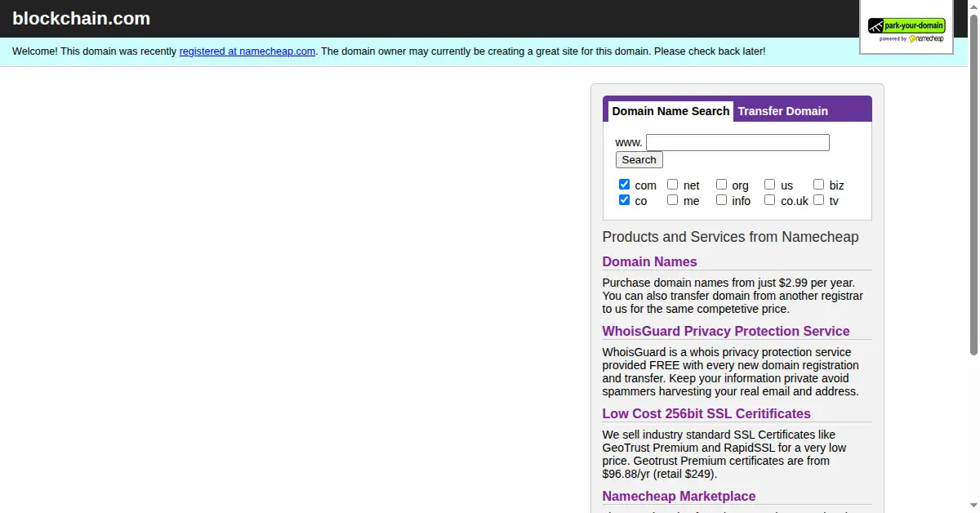This screenshot has height=513, width=980.
Task: Click the blockchain.com page title
Action: 82,18
